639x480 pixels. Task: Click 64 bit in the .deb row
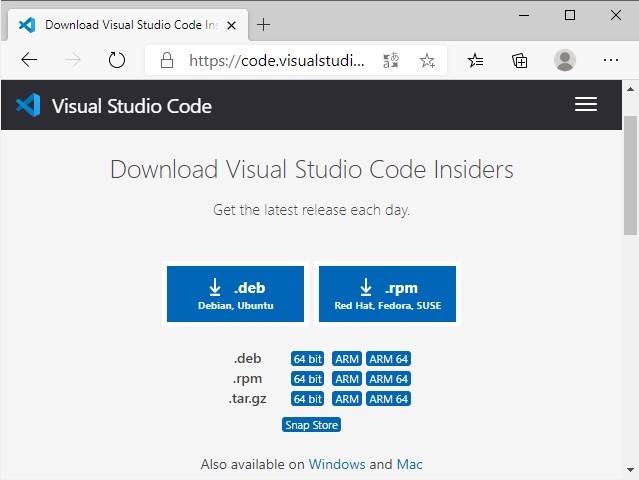click(x=307, y=359)
